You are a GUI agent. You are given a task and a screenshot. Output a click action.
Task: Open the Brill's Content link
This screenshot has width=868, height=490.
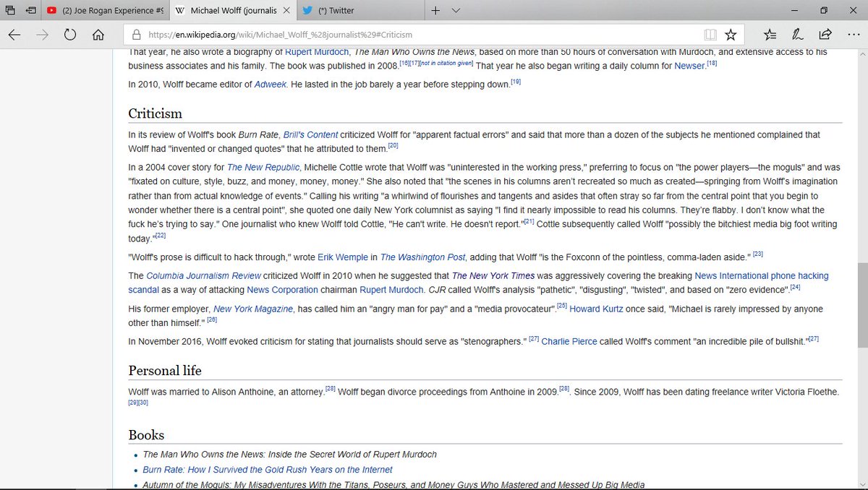click(310, 135)
